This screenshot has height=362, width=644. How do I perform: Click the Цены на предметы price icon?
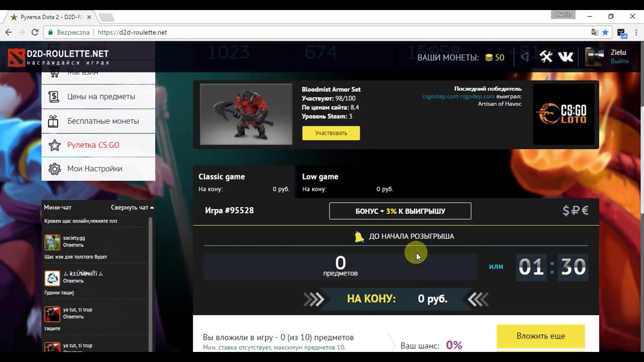54,97
